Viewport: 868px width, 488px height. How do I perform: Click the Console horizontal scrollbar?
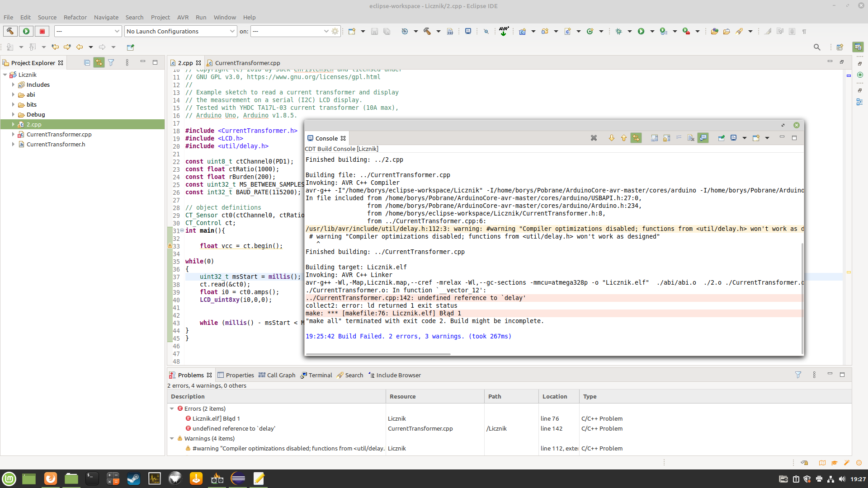point(377,354)
